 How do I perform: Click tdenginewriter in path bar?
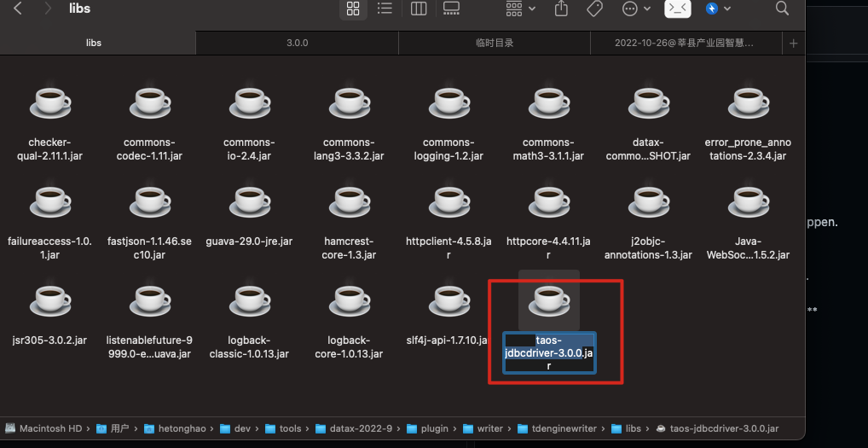(557, 428)
